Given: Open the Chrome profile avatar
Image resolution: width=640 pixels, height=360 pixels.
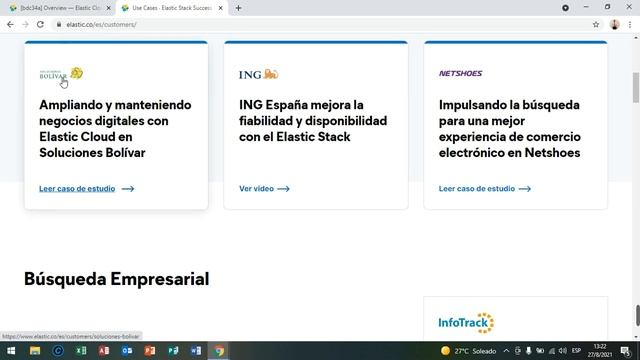Looking at the screenshot, I should [614, 24].
